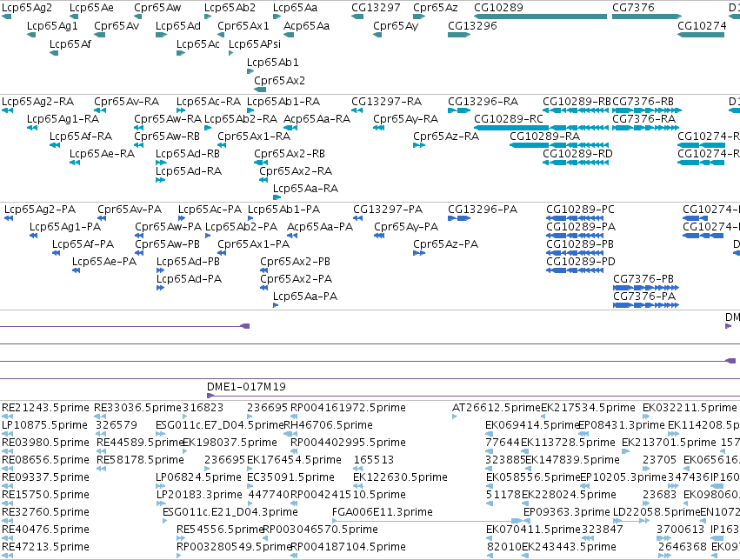This screenshot has height=560, width=740.
Task: Click the RE47213.5prime EST label
Action: [x=45, y=547]
